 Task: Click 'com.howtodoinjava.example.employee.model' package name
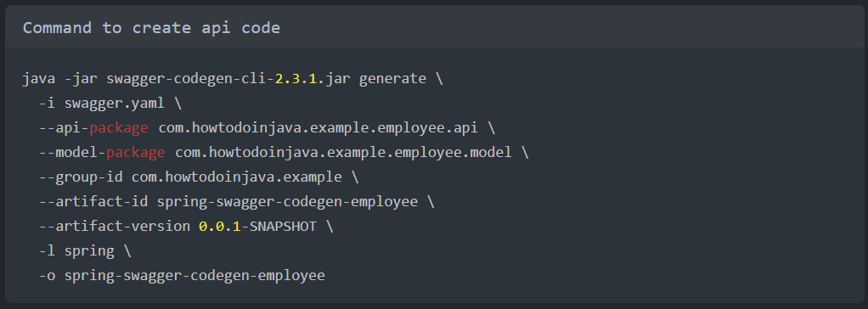pyautogui.click(x=344, y=152)
